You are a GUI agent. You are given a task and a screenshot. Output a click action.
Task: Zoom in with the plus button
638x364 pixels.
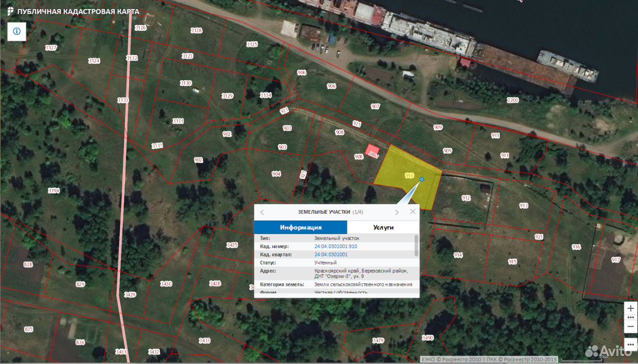631,308
